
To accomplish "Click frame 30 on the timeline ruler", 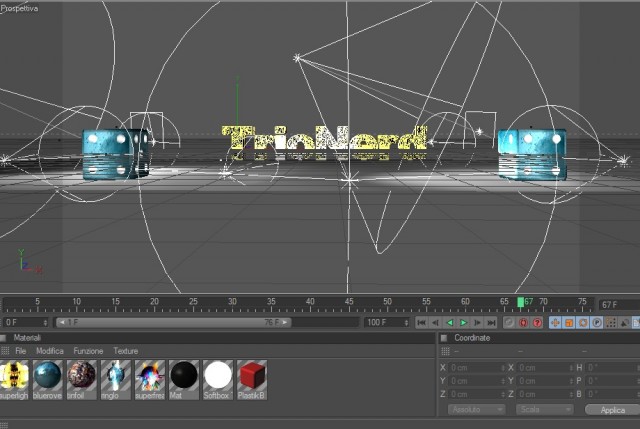I will (232, 302).
